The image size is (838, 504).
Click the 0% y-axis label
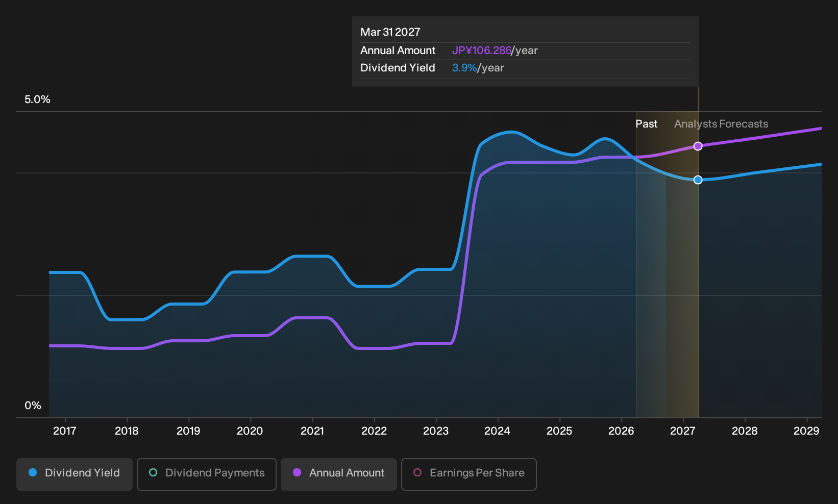[x=33, y=406]
